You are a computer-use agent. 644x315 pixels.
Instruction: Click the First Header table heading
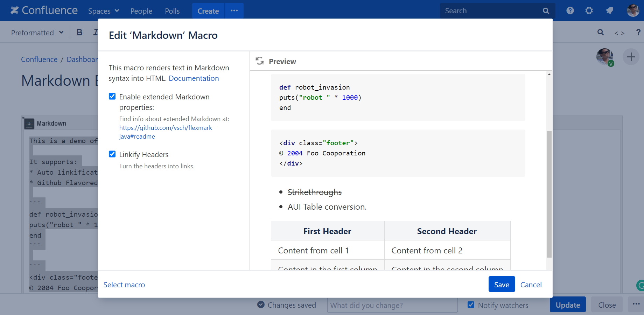click(x=327, y=231)
